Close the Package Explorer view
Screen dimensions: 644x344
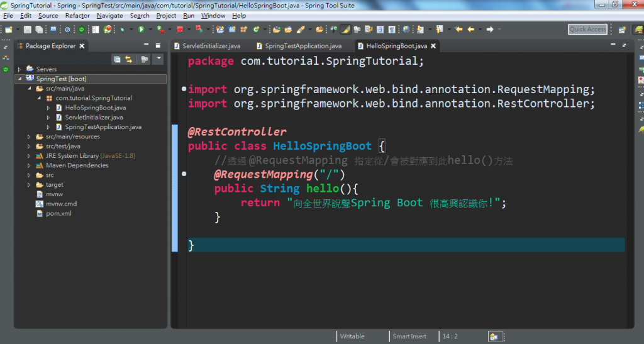(x=82, y=46)
